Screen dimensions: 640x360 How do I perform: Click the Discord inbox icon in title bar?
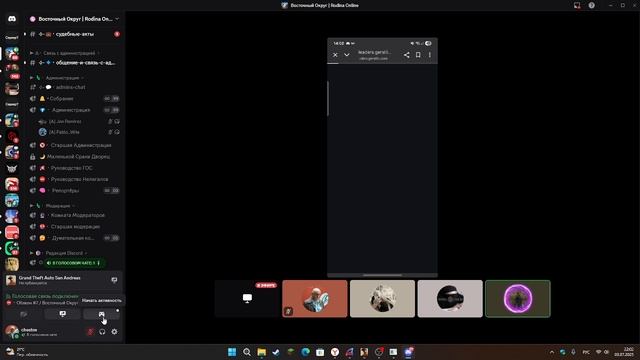pos(577,5)
